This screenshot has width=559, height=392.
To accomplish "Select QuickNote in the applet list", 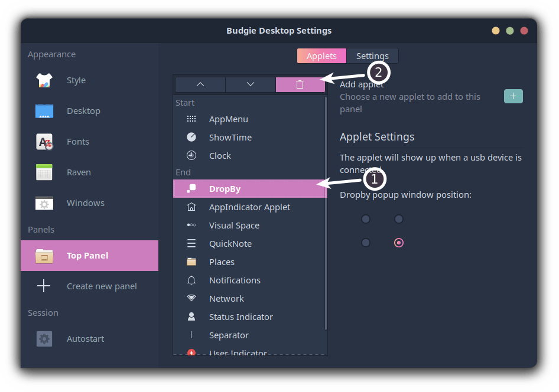I will (x=230, y=244).
